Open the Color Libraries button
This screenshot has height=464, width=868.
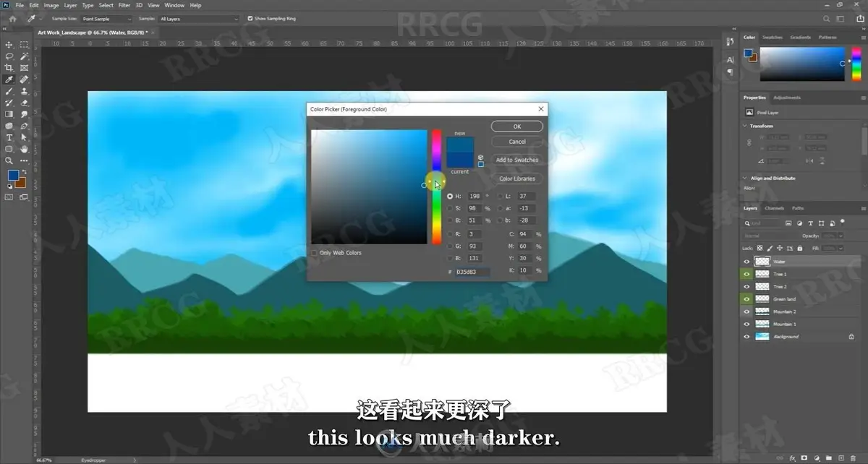pos(517,179)
